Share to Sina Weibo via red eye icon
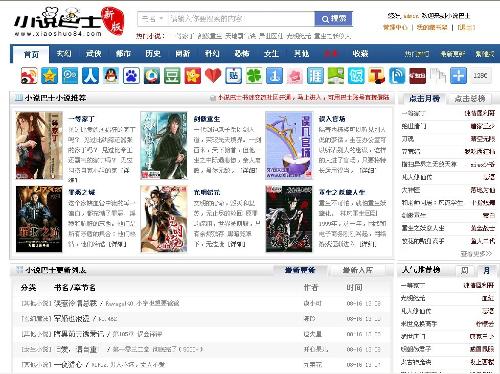Image resolution: width=500 pixels, height=374 pixels. coord(29,76)
